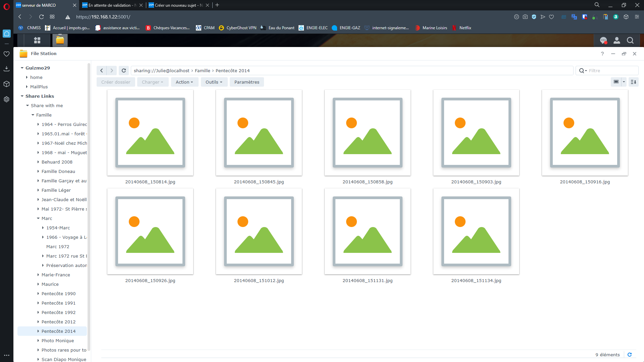Screen dimensions: 644x362
Task: Click the Paramètres button
Action: 247,82
